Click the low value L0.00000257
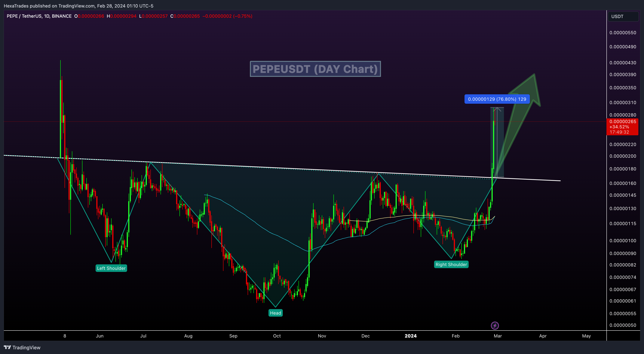This screenshot has height=354, width=644. click(153, 16)
